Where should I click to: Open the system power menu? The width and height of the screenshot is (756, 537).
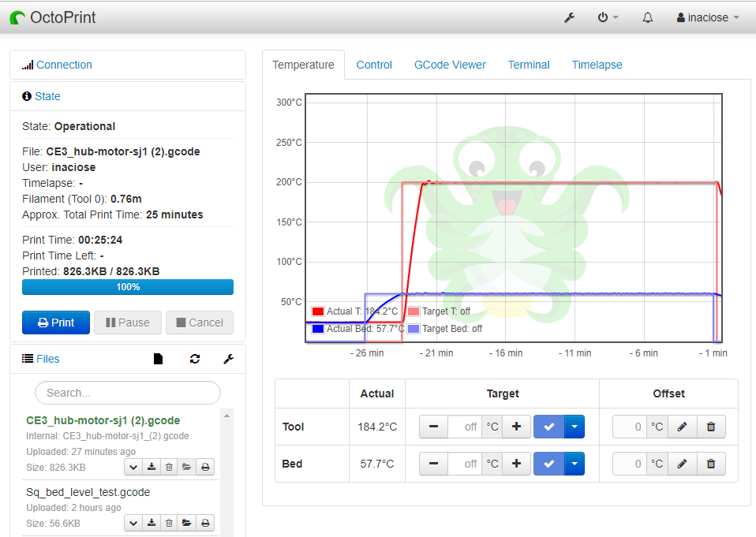(x=608, y=18)
